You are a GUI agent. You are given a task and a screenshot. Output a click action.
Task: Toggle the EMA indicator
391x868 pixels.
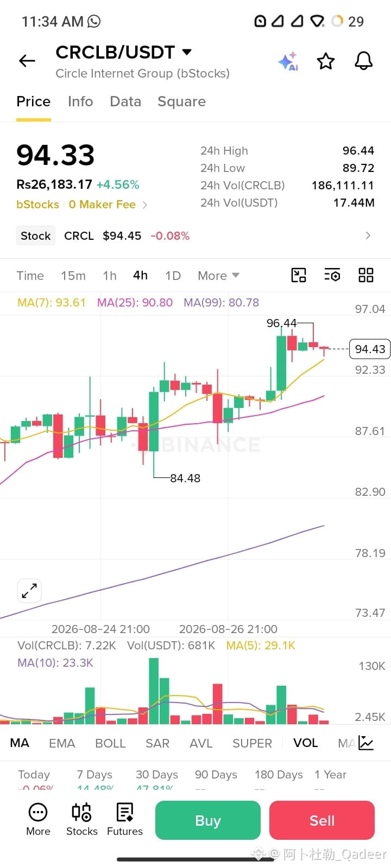point(62,743)
